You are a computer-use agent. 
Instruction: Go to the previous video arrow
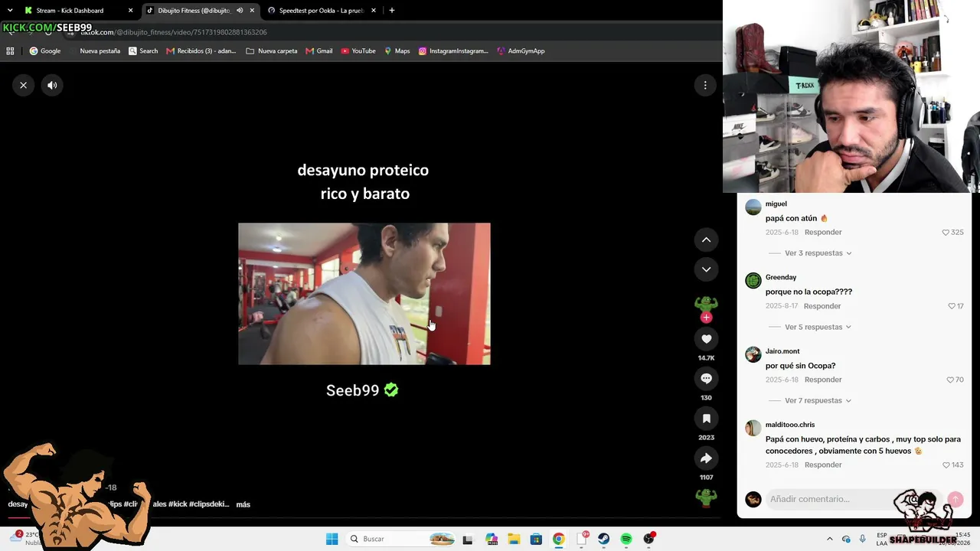[x=706, y=240]
